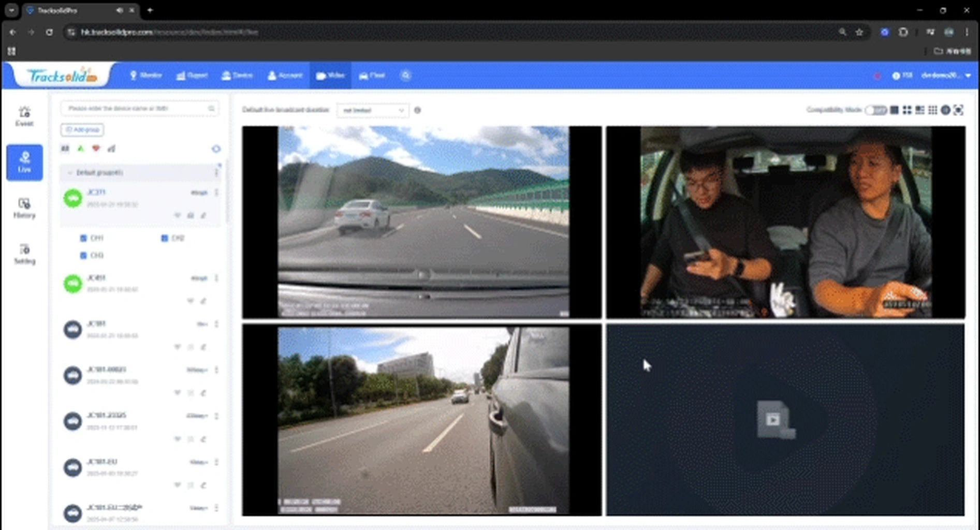Switch to single video layout
The height and width of the screenshot is (530, 980).
click(x=894, y=110)
